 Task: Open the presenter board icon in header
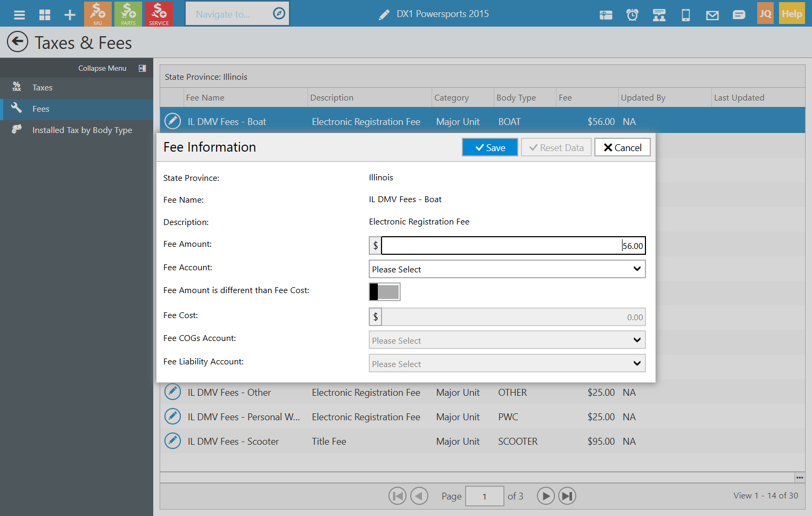pos(659,15)
